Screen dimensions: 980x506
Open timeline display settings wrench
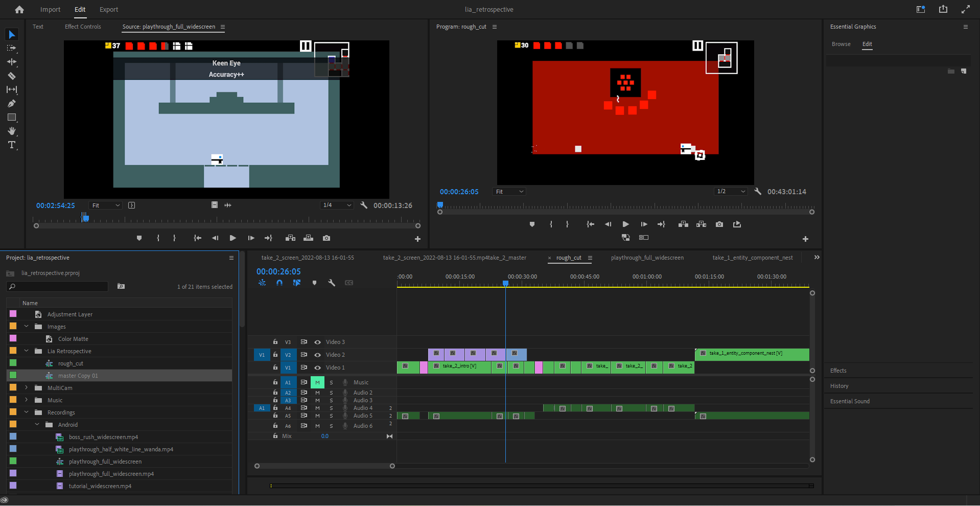332,283
